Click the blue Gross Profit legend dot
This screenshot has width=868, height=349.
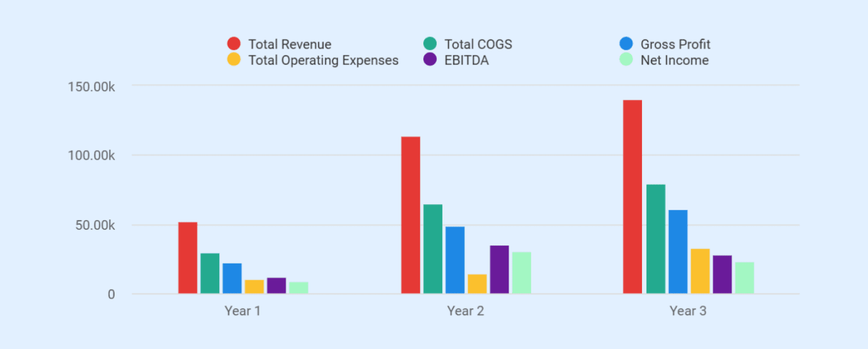coord(626,44)
